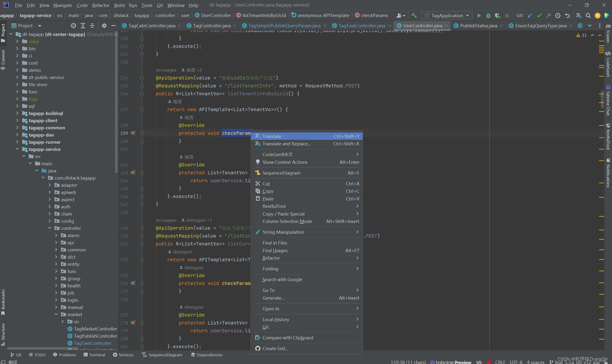The image size is (612, 364).
Task: Open the Structure tool window
Action: click(x=3, y=335)
